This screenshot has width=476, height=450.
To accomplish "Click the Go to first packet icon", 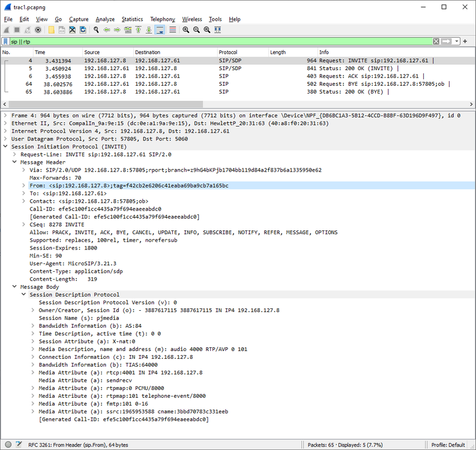I will (x=139, y=29).
